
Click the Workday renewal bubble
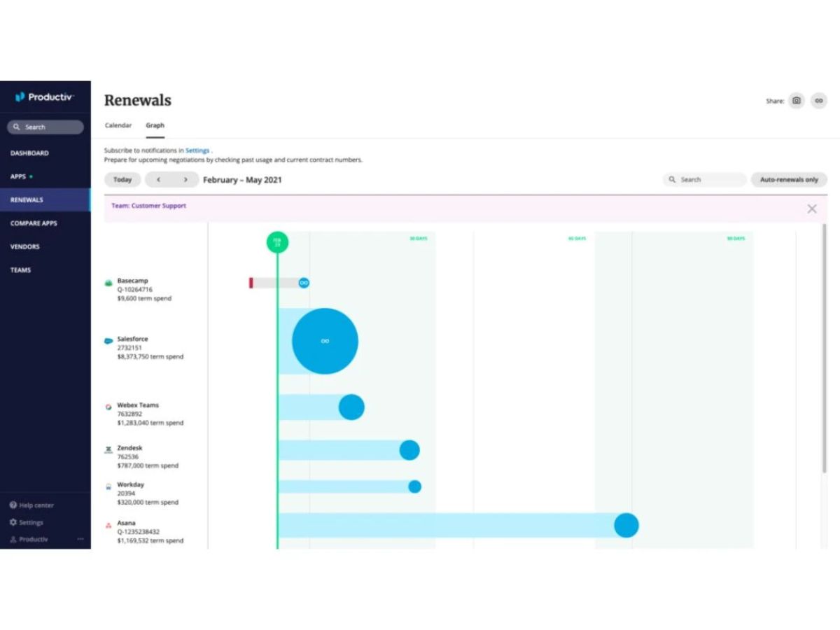point(414,486)
